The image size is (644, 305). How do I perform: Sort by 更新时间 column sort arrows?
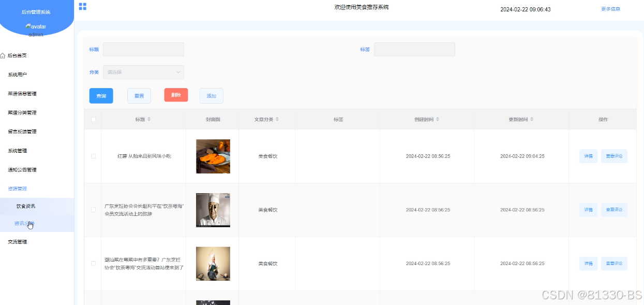532,119
